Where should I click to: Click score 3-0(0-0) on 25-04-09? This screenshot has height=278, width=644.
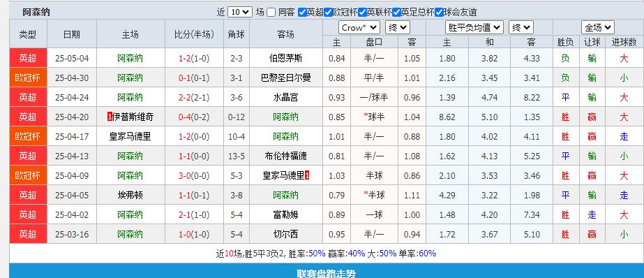click(194, 175)
